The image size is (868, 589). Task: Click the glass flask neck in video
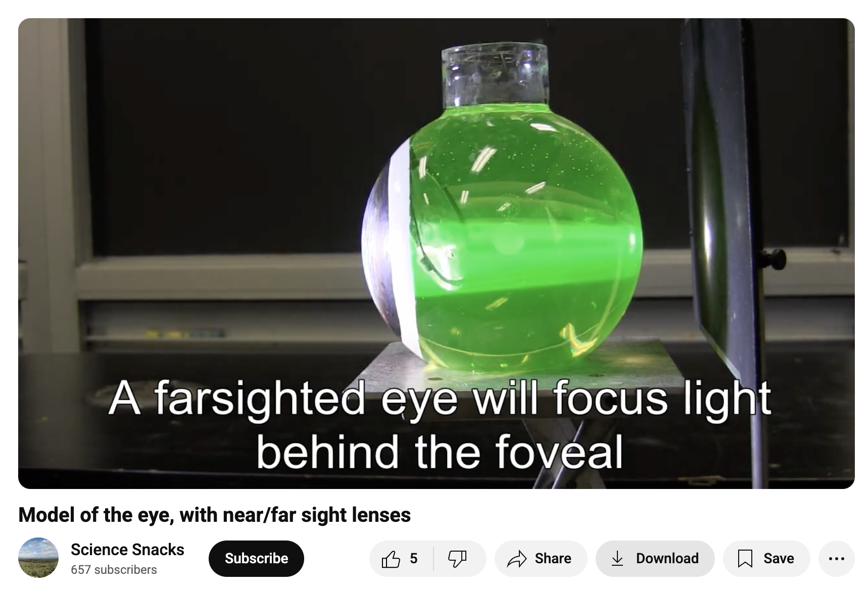point(494,76)
